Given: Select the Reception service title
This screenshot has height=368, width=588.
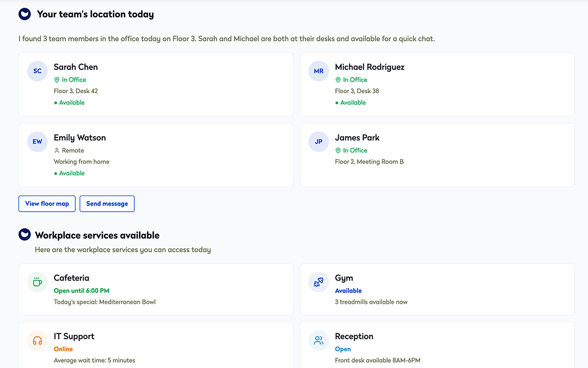Looking at the screenshot, I should (354, 336).
